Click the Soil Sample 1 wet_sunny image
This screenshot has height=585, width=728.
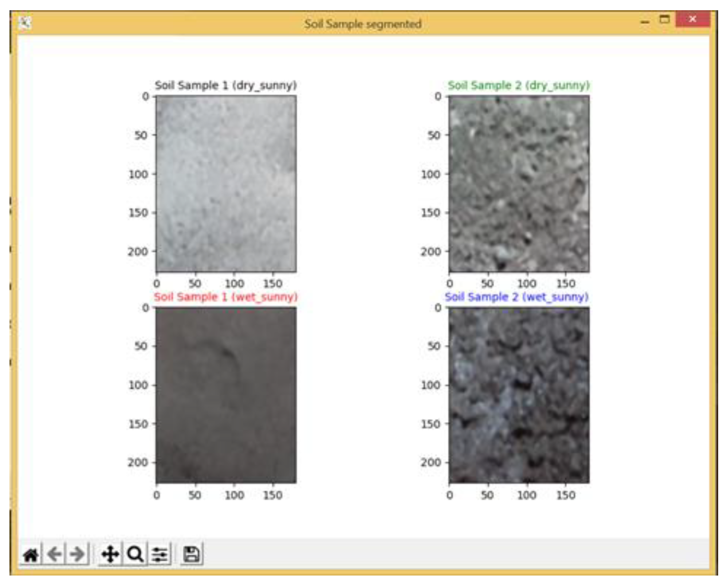226,395
